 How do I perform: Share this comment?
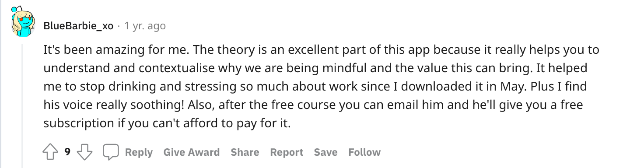point(245,152)
